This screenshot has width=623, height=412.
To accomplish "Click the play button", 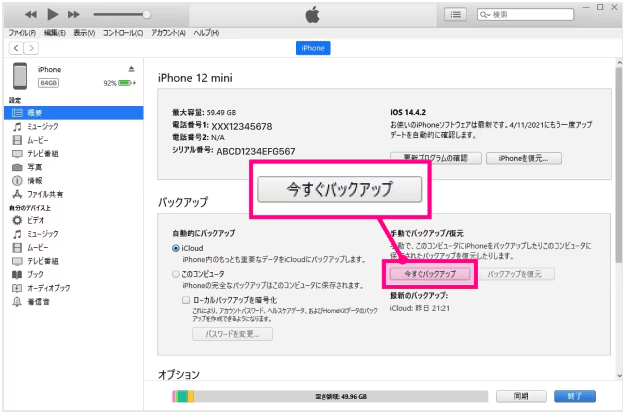I will point(52,14).
